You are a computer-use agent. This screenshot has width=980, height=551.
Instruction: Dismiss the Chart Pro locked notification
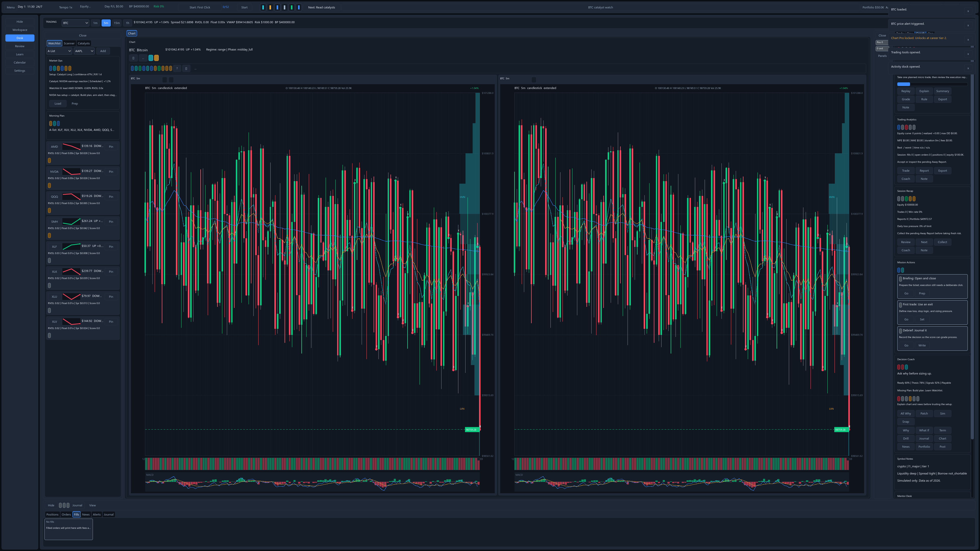click(968, 40)
